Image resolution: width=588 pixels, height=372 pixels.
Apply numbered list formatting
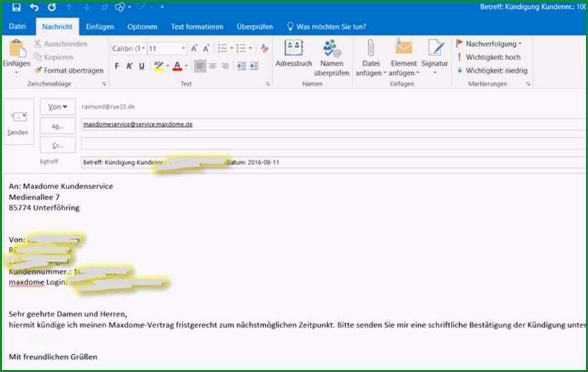(x=241, y=49)
